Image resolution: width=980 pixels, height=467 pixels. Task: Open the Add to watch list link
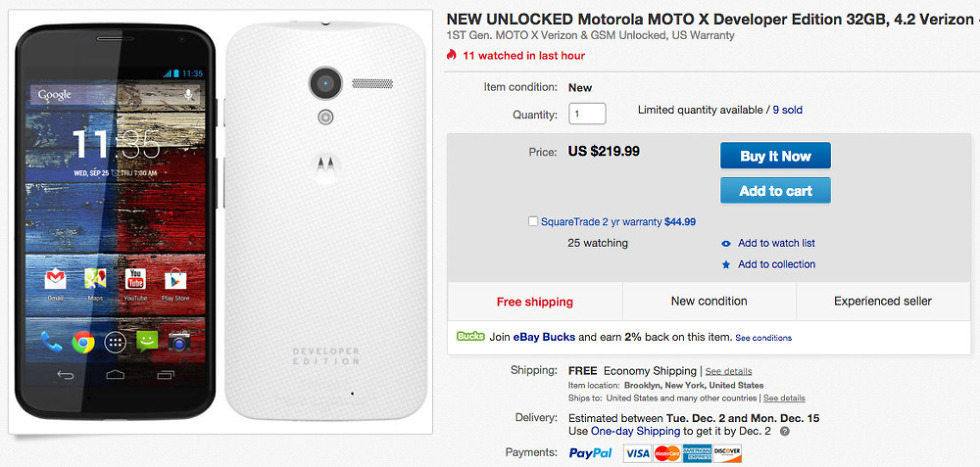coord(776,243)
